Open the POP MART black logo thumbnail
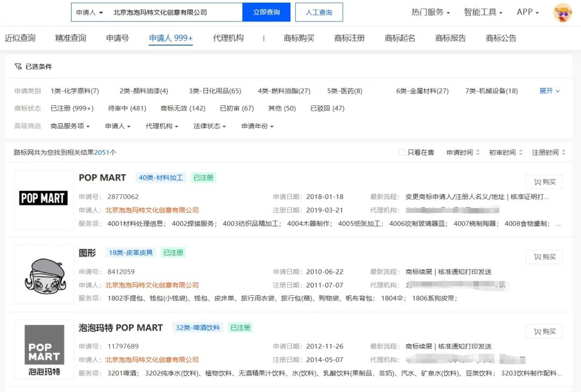This screenshot has width=581, height=392. [44, 198]
